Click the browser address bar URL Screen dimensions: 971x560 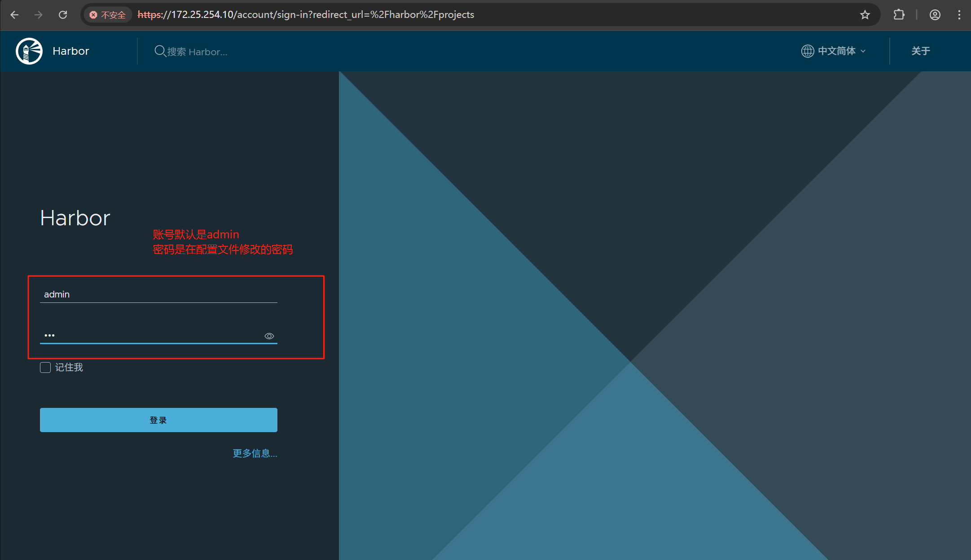coord(306,15)
